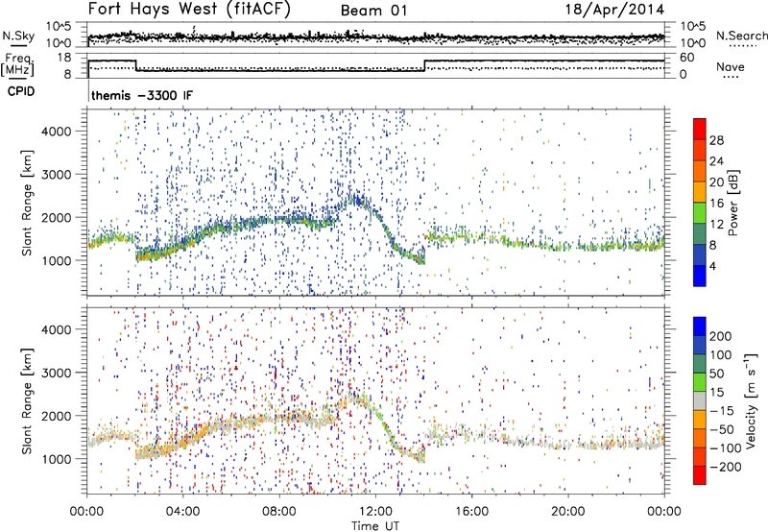The height and width of the screenshot is (532, 768).
Task: Click the 'Power [dB]' color bar label
Action: click(x=733, y=203)
